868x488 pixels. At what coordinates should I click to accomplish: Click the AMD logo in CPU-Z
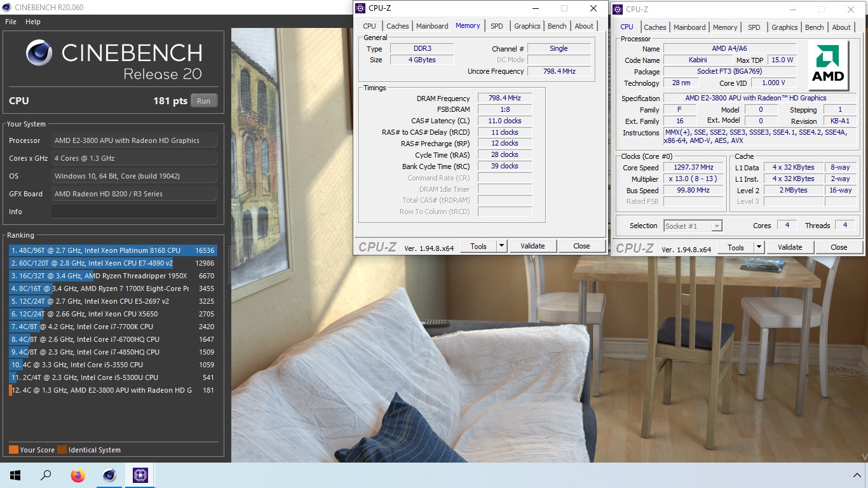pos(829,66)
